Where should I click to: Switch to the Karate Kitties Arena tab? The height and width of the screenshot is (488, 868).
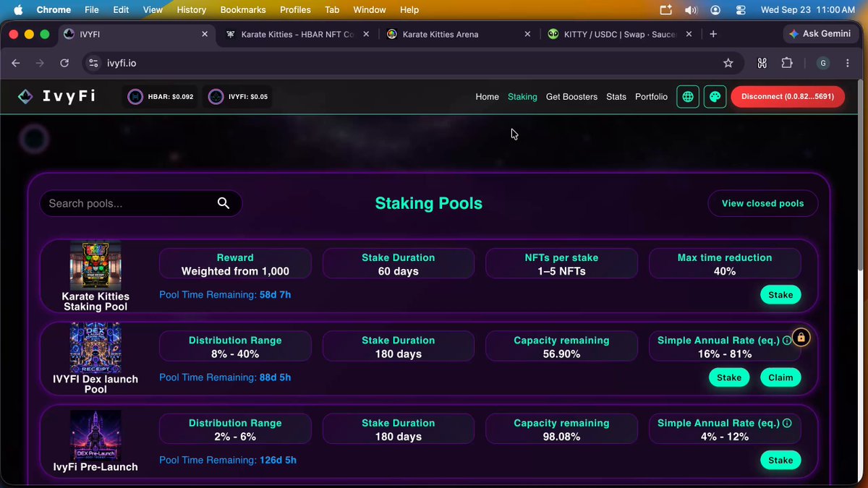tap(459, 34)
